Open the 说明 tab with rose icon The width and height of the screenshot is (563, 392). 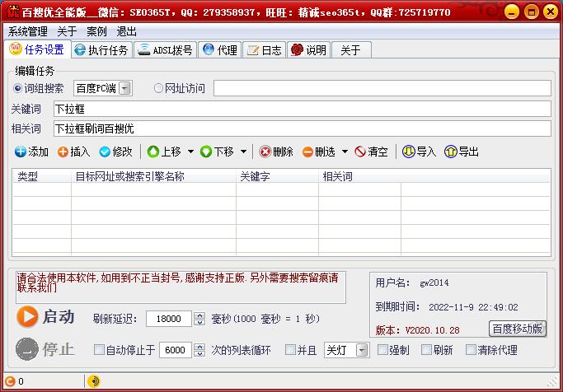point(309,50)
